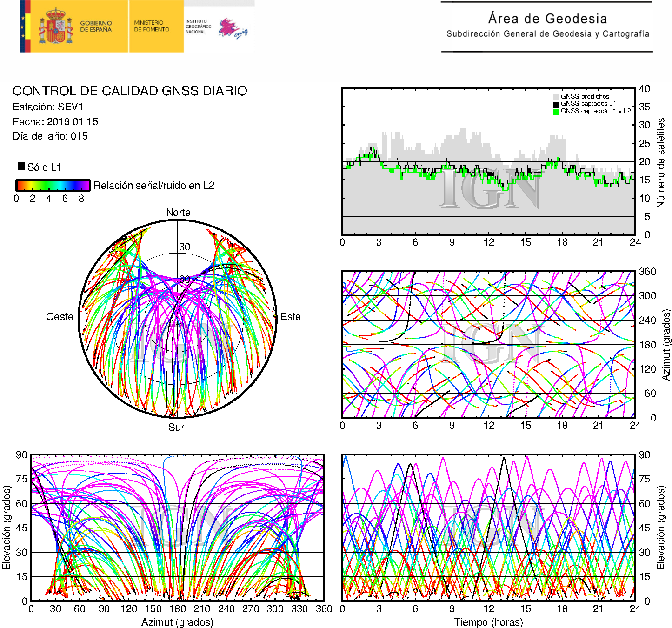
Task: Click the Norte label on the sky plot
Action: (178, 213)
